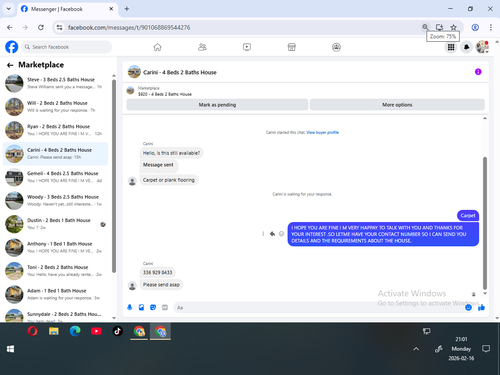Click the listing thumbnail in chat header
Image resolution: width=500 pixels, height=375 pixels.
tap(134, 72)
